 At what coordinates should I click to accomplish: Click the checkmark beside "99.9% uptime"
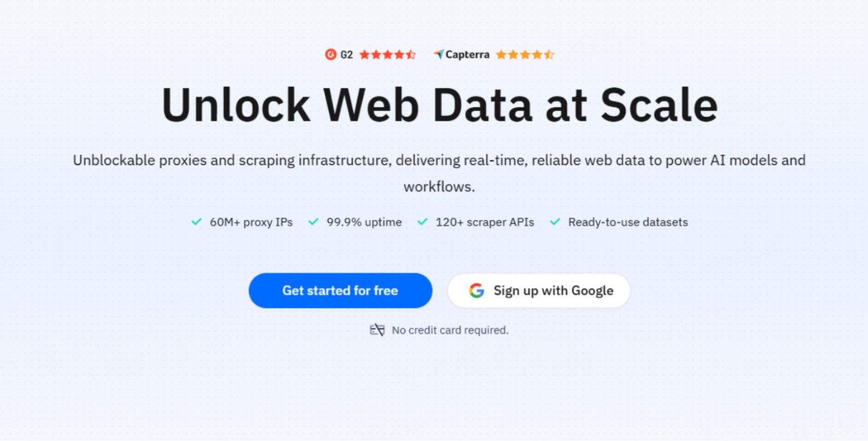point(313,222)
